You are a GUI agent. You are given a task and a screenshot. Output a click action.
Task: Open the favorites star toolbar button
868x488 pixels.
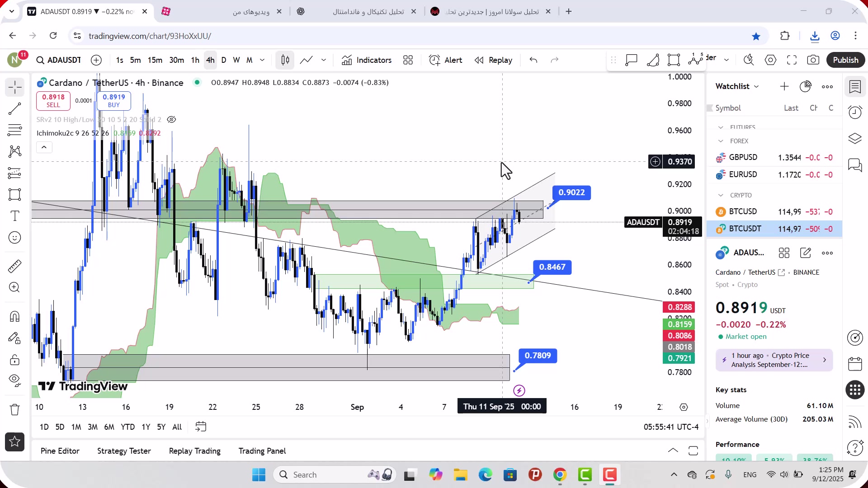click(15, 442)
